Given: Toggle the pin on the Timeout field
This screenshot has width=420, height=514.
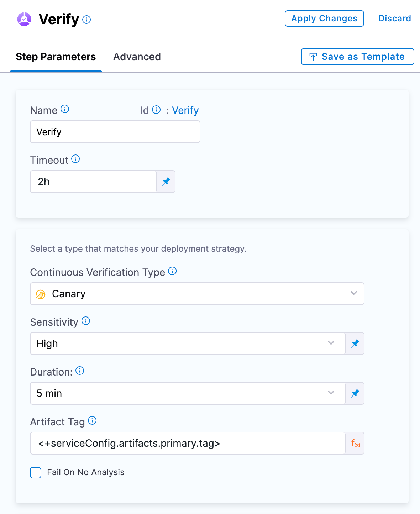Looking at the screenshot, I should pos(166,182).
